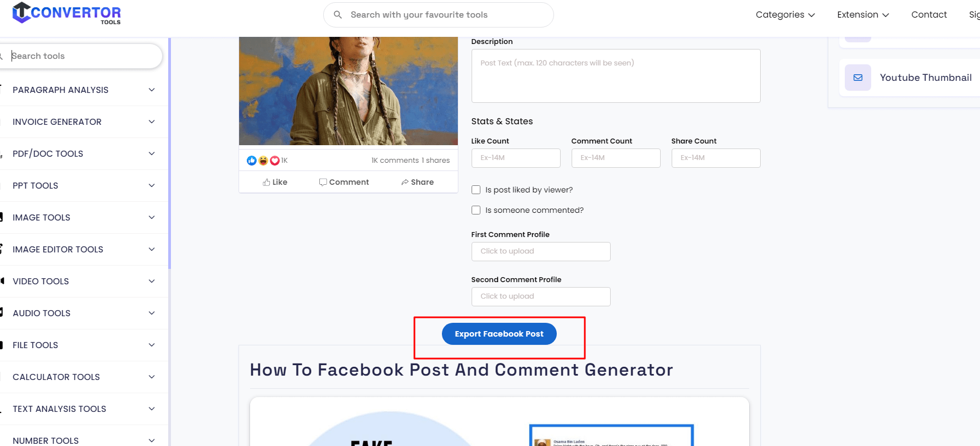
Task: Select Contact in the top navigation
Action: [x=929, y=14]
